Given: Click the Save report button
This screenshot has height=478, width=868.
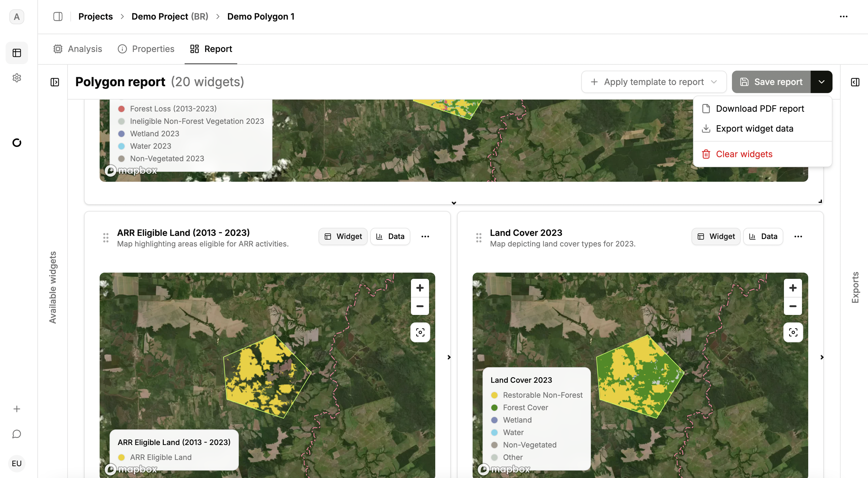Looking at the screenshot, I should (x=771, y=82).
